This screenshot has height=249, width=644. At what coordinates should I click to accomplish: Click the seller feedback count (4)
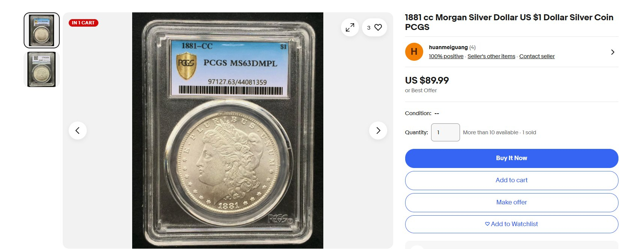(x=472, y=47)
